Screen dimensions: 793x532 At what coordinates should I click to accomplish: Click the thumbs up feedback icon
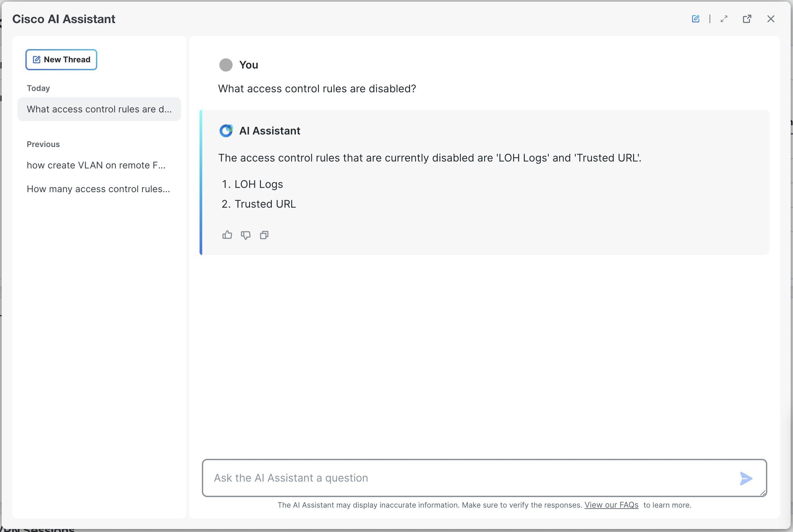[227, 235]
